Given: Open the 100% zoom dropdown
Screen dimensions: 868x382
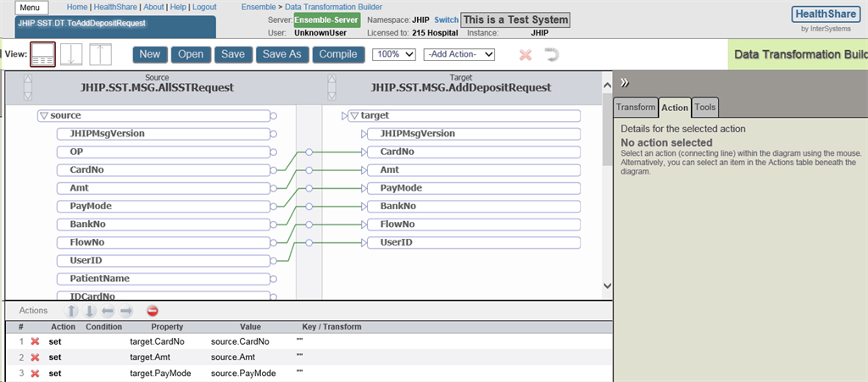Looking at the screenshot, I should [394, 54].
